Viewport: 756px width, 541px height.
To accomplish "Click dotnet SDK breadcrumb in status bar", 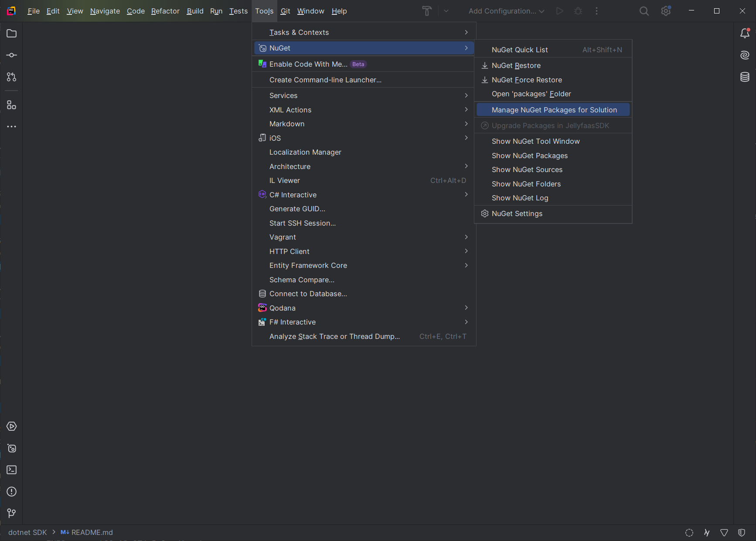I will click(27, 532).
